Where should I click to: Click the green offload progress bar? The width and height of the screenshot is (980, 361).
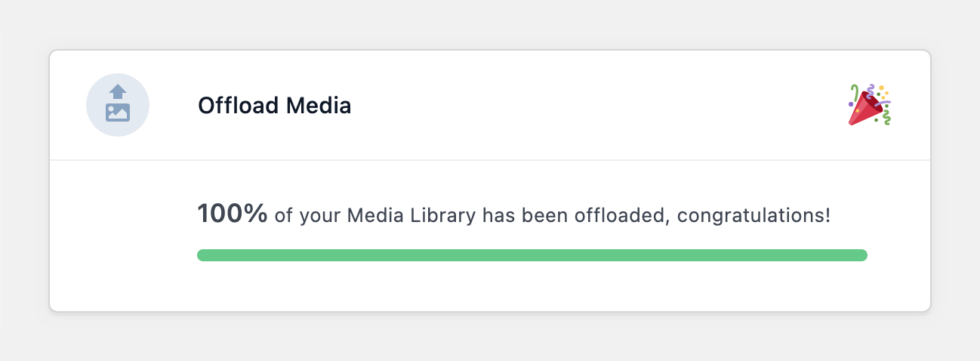click(532, 255)
